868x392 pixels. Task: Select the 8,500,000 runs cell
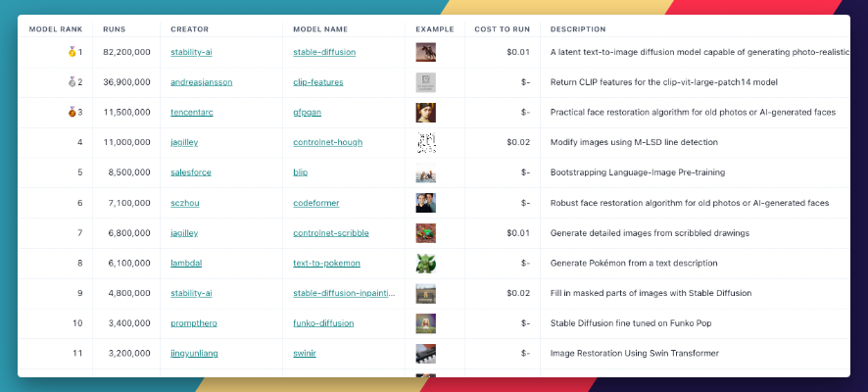130,172
